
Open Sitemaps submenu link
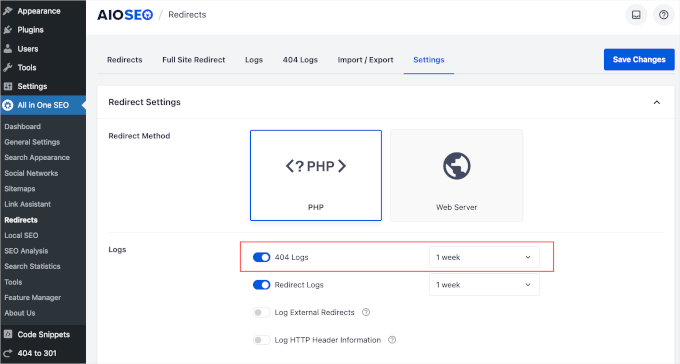click(20, 189)
